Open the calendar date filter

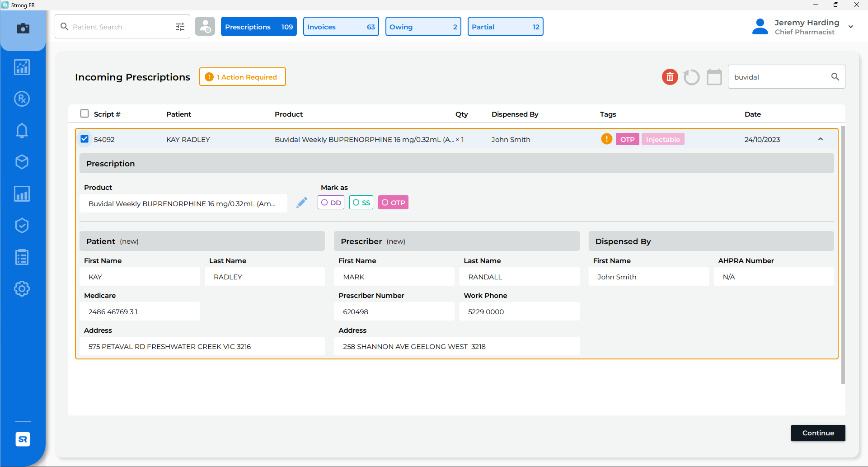[714, 77]
